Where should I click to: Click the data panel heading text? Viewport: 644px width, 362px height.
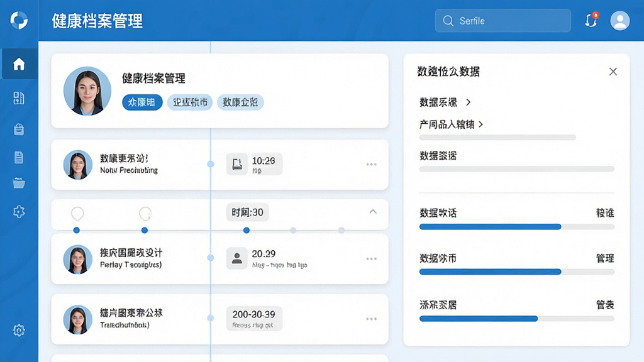pos(448,72)
